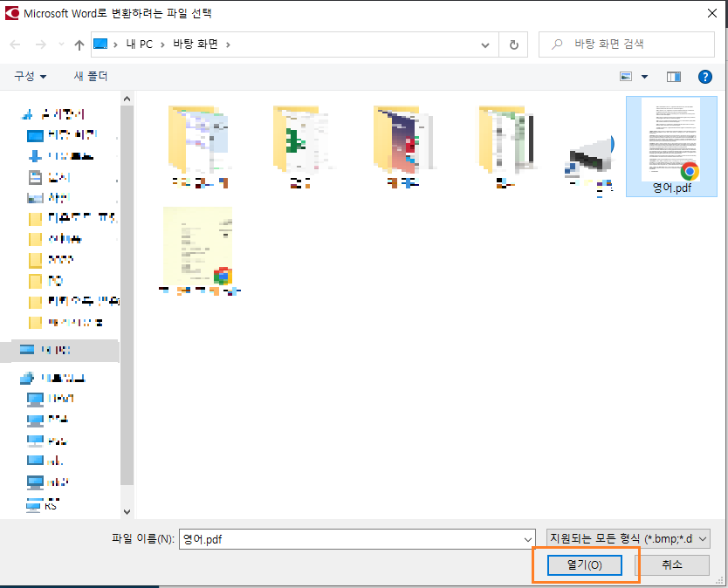Image resolution: width=728 pixels, height=588 pixels.
Task: Open the file name dropdown arrow
Action: [528, 539]
